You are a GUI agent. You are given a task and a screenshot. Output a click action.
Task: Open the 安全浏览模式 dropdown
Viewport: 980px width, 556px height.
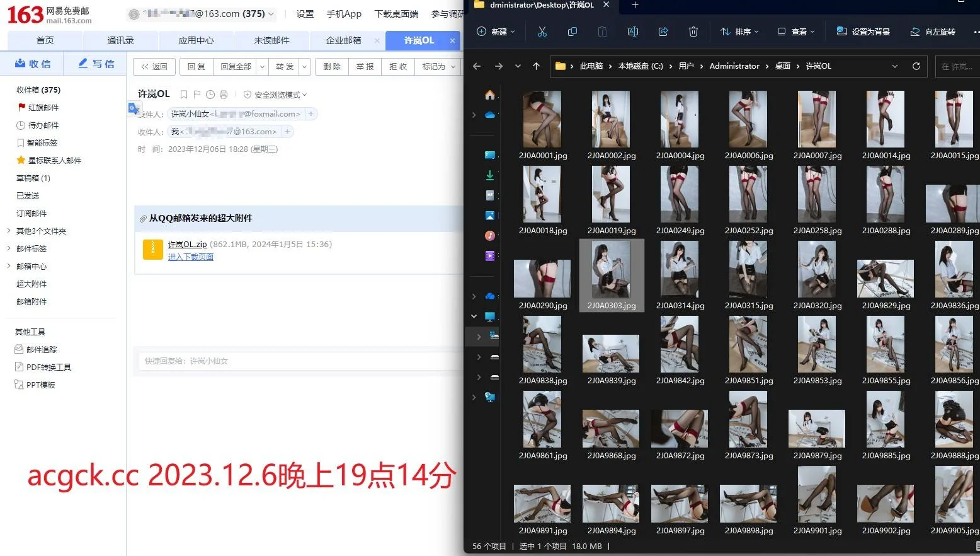[275, 95]
